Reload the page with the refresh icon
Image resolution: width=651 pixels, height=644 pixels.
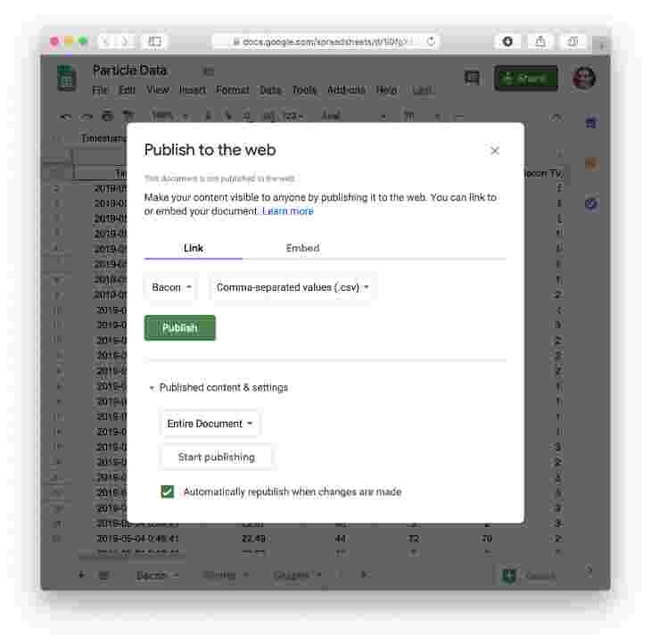pyautogui.click(x=431, y=42)
